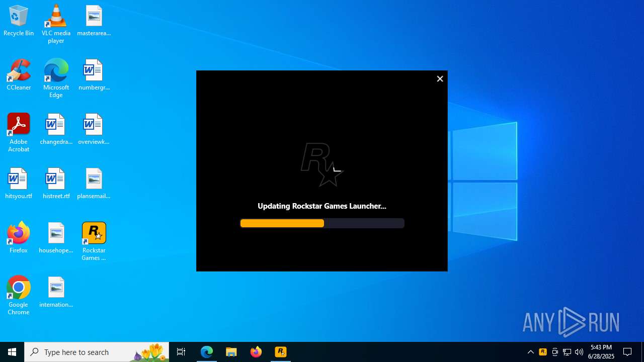Select the histreet.rtf file icon

click(56, 184)
